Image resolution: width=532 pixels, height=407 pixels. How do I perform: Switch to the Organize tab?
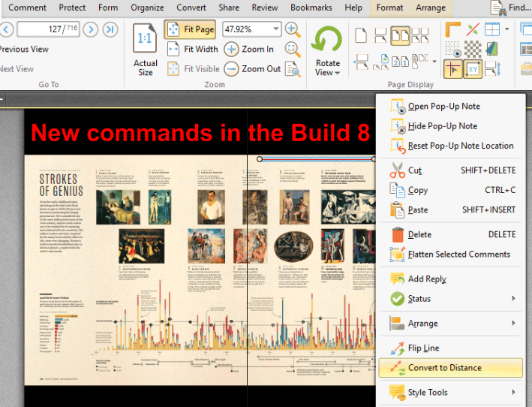(147, 8)
